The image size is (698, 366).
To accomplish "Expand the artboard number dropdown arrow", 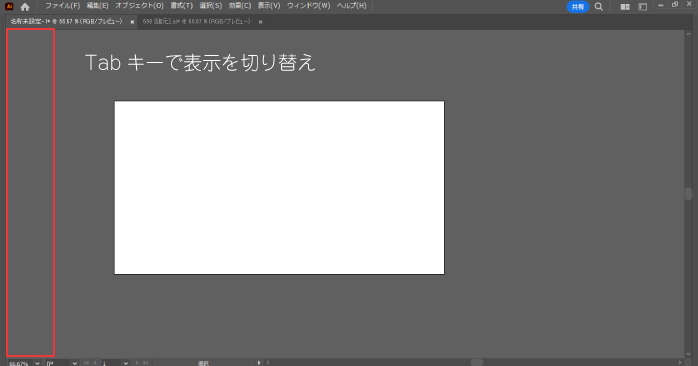I will 126,363.
